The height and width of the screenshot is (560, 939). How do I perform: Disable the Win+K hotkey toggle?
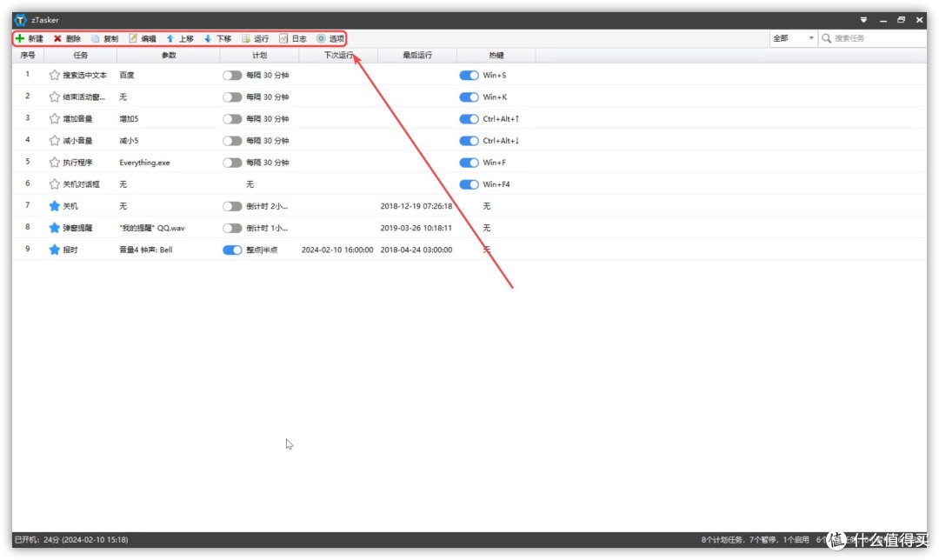pyautogui.click(x=469, y=97)
